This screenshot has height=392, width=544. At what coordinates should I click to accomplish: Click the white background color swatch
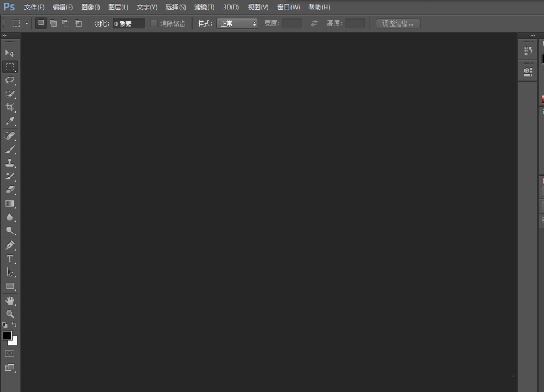[x=14, y=342]
